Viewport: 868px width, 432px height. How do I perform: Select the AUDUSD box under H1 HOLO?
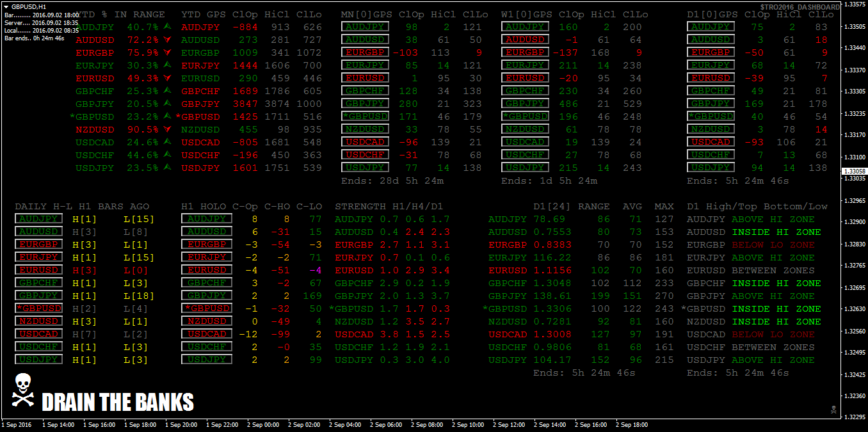pos(207,231)
